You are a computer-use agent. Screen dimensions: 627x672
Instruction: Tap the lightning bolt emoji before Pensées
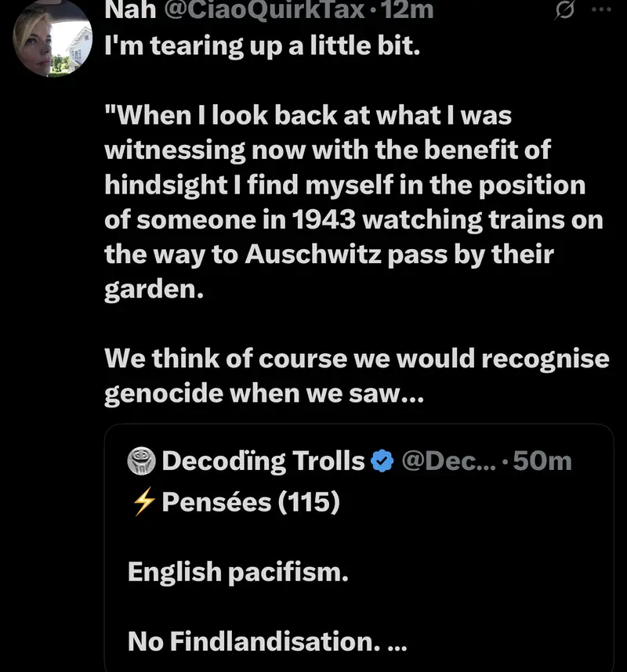pyautogui.click(x=142, y=501)
